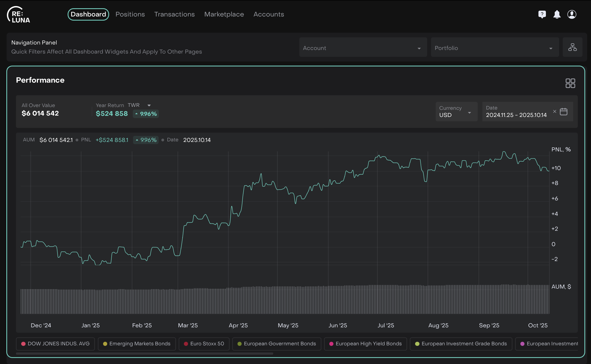This screenshot has width=591, height=364.
Task: Toggle European High Yield Bonds benchmark
Action: click(x=365, y=344)
